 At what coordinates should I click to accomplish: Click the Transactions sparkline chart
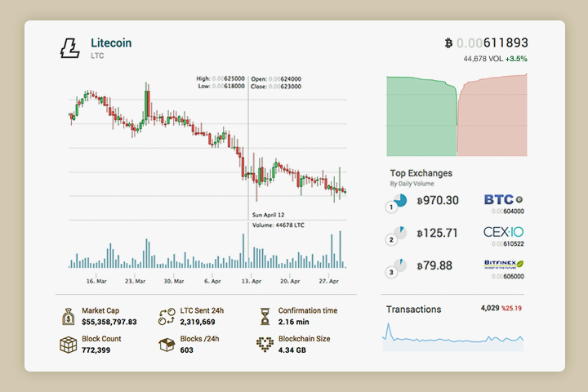pyautogui.click(x=455, y=336)
